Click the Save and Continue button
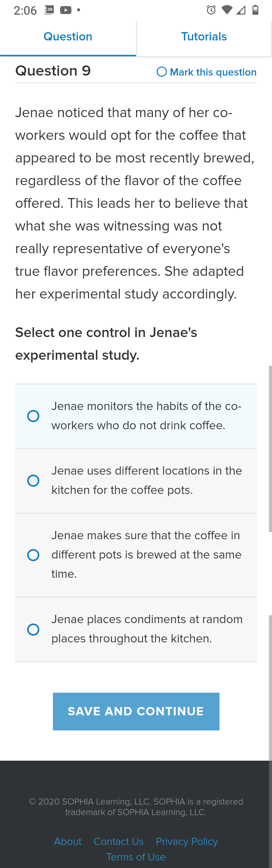 pyautogui.click(x=136, y=712)
